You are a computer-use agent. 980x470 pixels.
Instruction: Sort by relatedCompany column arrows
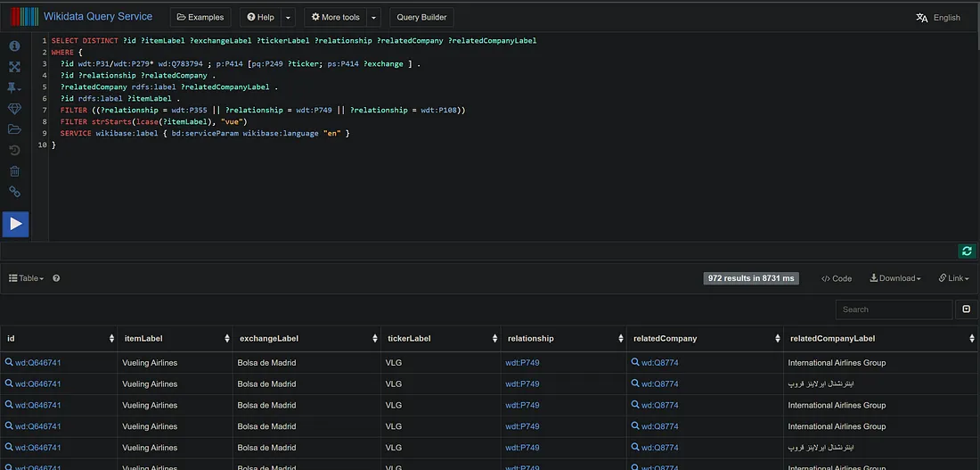coord(778,339)
